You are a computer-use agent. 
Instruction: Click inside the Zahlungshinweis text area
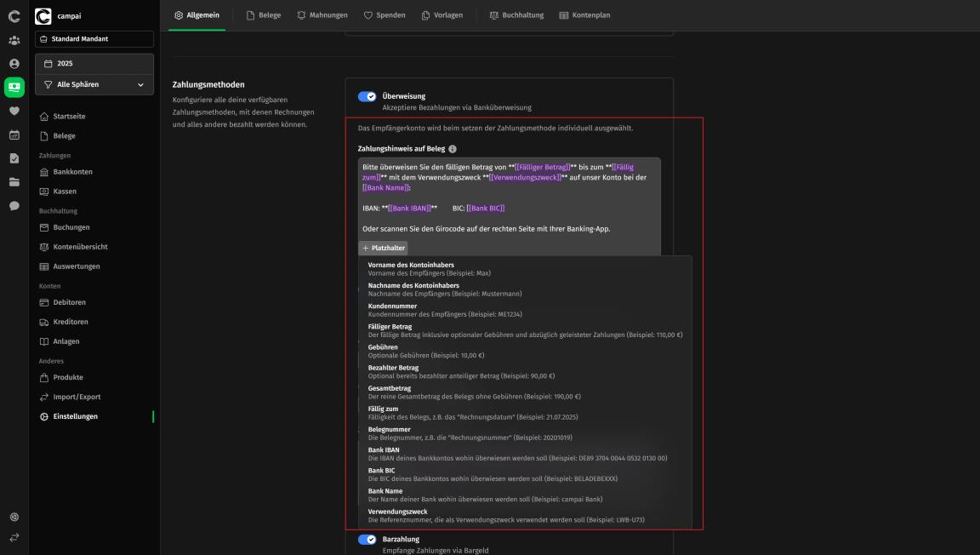509,197
